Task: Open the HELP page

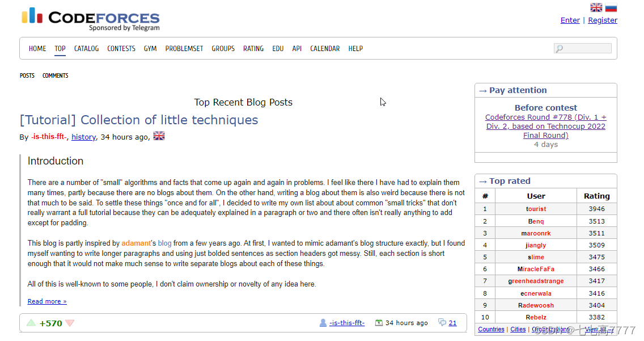Action: tap(355, 48)
